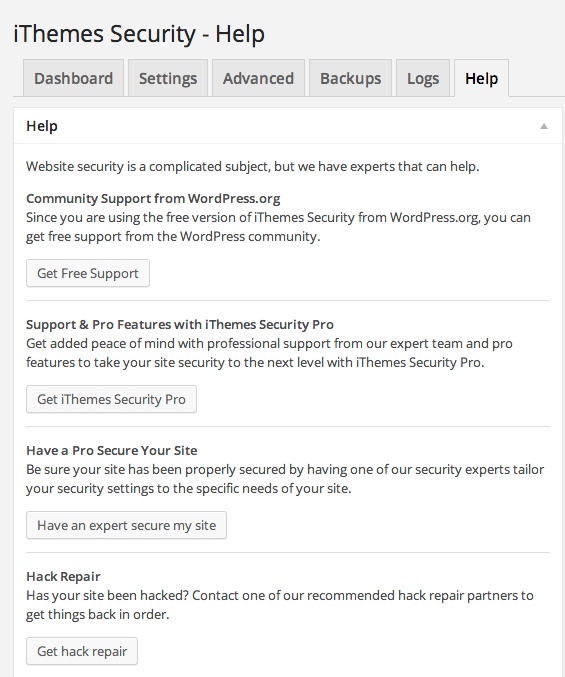Click the Help panel header title
Screen dimensions: 565x677
click(42, 126)
